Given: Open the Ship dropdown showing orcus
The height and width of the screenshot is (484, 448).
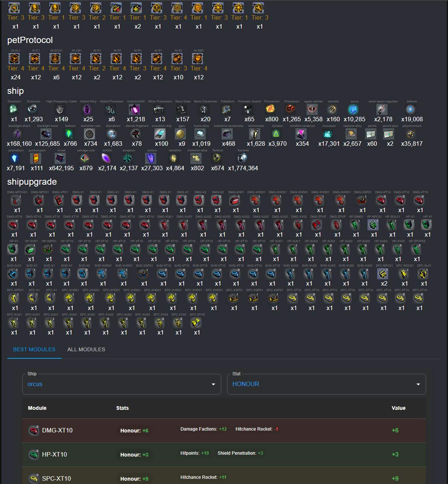Looking at the screenshot, I should coord(122,384).
